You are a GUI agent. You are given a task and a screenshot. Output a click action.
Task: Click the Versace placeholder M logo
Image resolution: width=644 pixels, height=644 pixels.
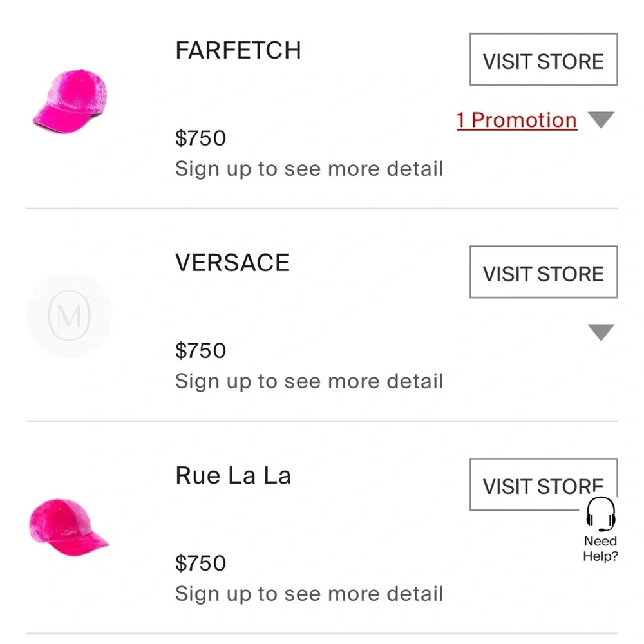[70, 315]
